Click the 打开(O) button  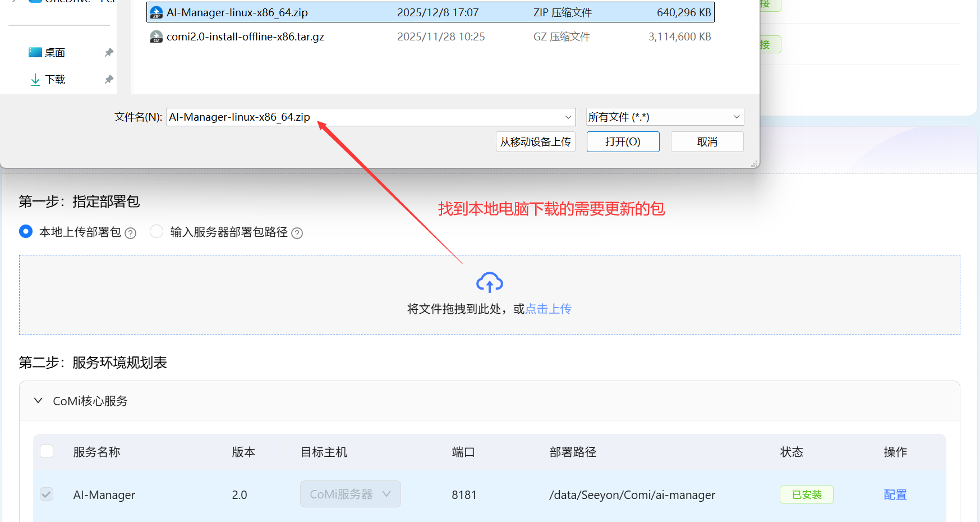(x=623, y=141)
